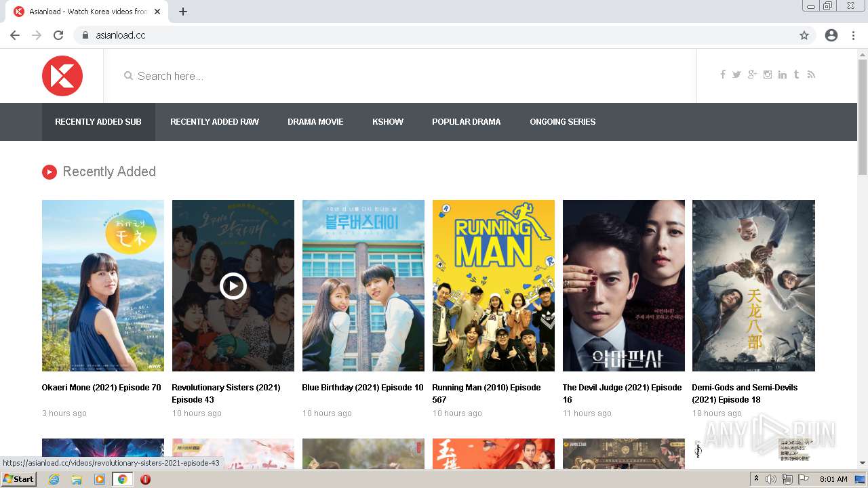The width and height of the screenshot is (868, 488).
Task: Select the Asianload browser tab
Action: pos(87,12)
